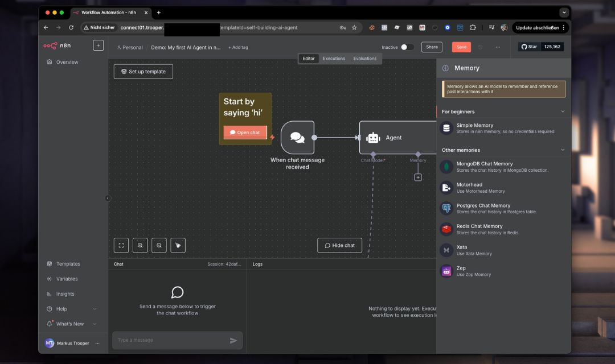Reload the browser page

[71, 27]
